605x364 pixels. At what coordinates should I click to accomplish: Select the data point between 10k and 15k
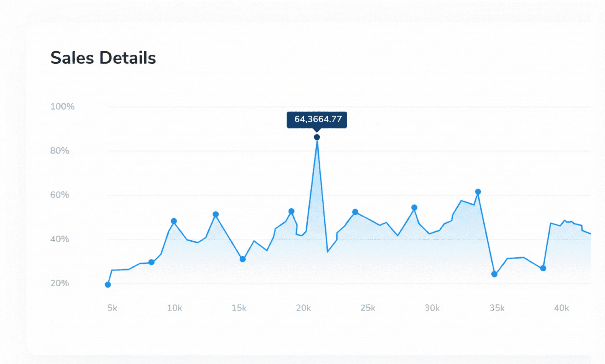(x=215, y=214)
